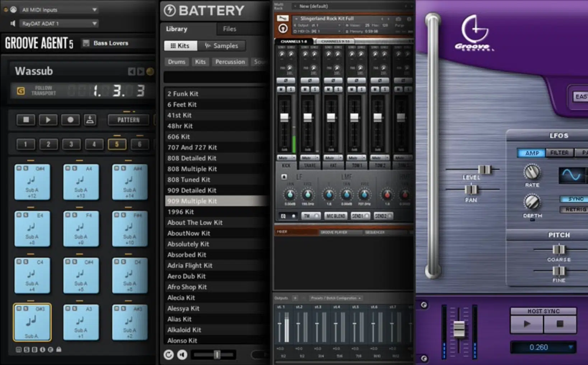
Task: Click the MIDI input knob icon
Action: click(13, 10)
